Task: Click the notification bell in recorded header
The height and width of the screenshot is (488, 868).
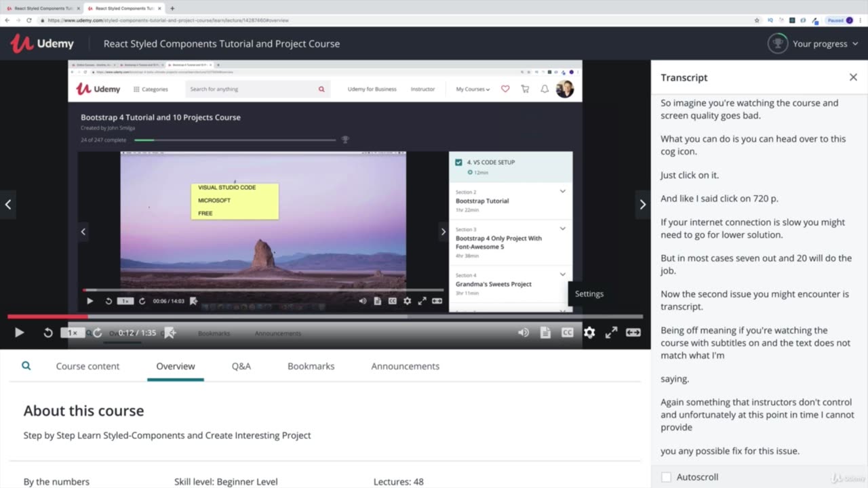Action: (x=545, y=89)
